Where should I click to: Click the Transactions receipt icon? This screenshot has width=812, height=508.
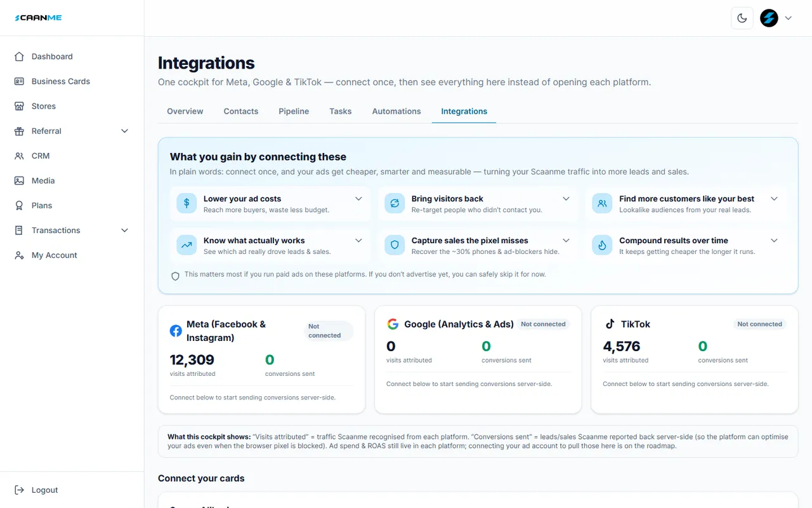click(19, 230)
